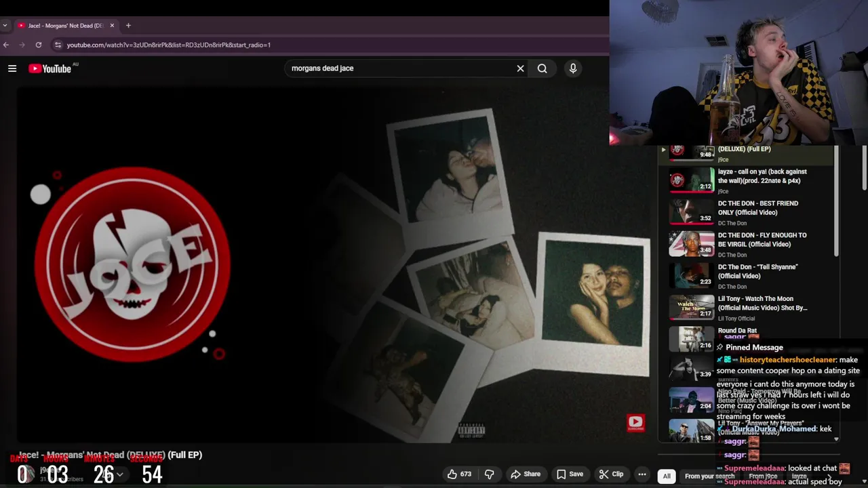Click the 2:12 call on ya thumbnail
This screenshot has height=488, width=868.
(x=692, y=180)
